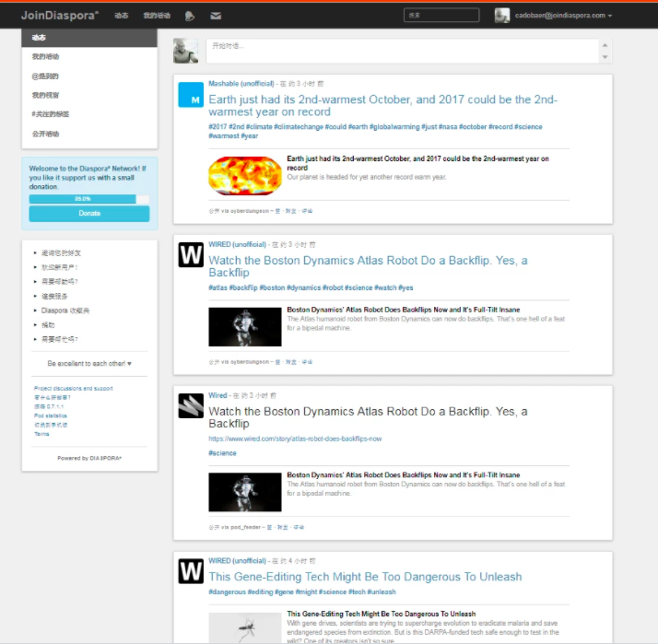Open Mashable (unofficial) profile link
The width and height of the screenshot is (658, 644).
(x=241, y=84)
